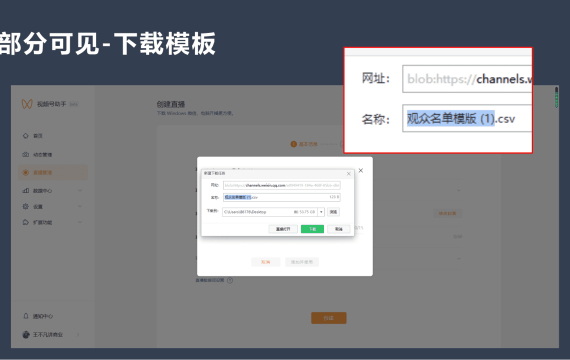The width and height of the screenshot is (570, 360).
Task: Click the 基本信息 step indicator
Action: coord(304,144)
